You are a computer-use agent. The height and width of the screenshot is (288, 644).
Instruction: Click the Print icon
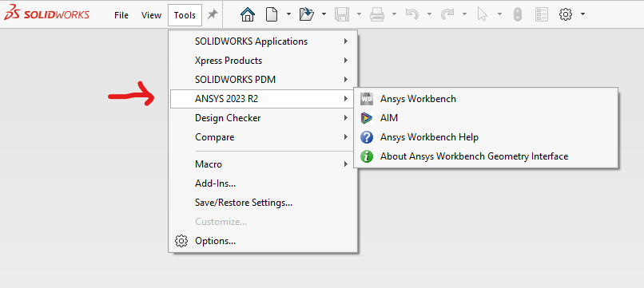[x=377, y=15]
